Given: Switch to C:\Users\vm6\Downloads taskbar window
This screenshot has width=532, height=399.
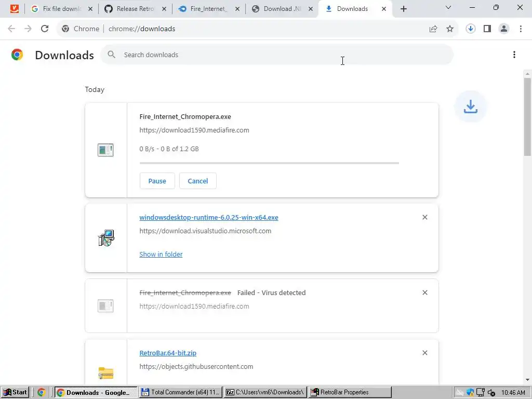Looking at the screenshot, I should (265, 392).
